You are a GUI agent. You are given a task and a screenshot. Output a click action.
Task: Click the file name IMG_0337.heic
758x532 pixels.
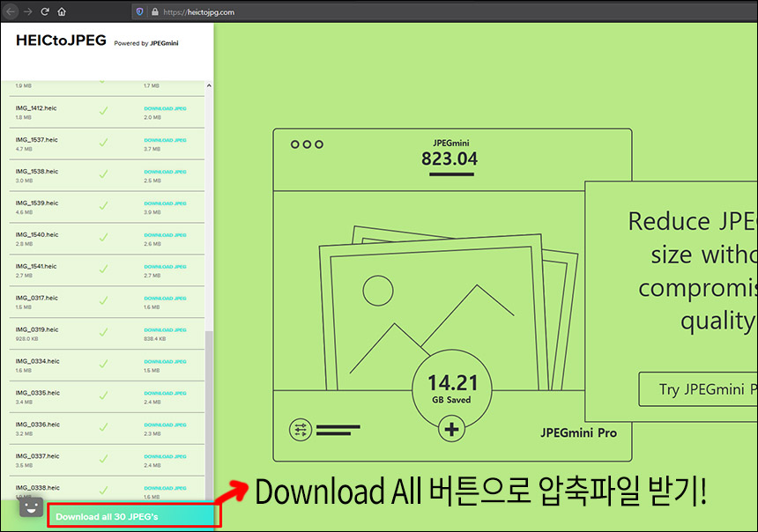pyautogui.click(x=37, y=456)
